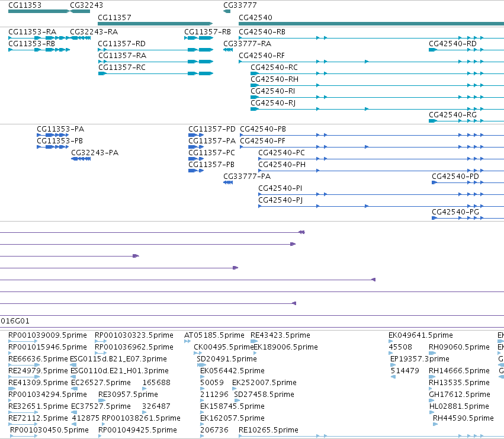This screenshot has width=504, height=439.
Task: Select protein CG11357-PD label
Action: pos(212,129)
